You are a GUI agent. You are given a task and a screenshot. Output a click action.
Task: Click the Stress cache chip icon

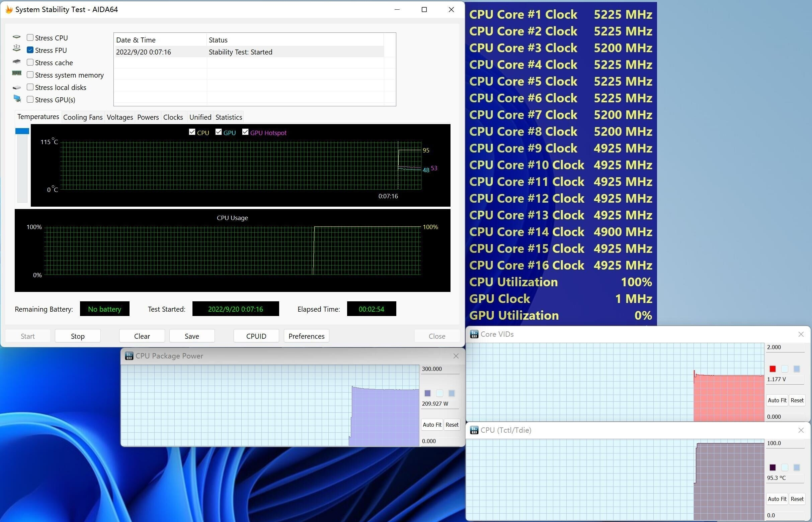[x=17, y=62]
